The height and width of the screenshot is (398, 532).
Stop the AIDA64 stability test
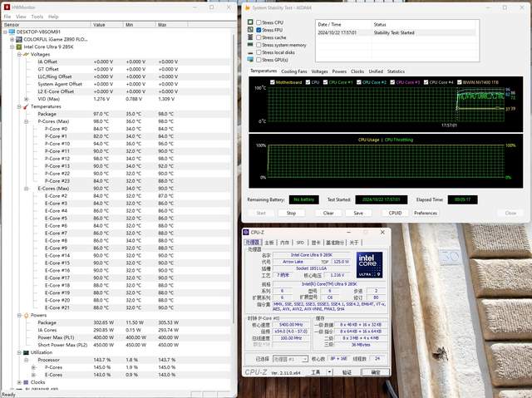pyautogui.click(x=291, y=213)
